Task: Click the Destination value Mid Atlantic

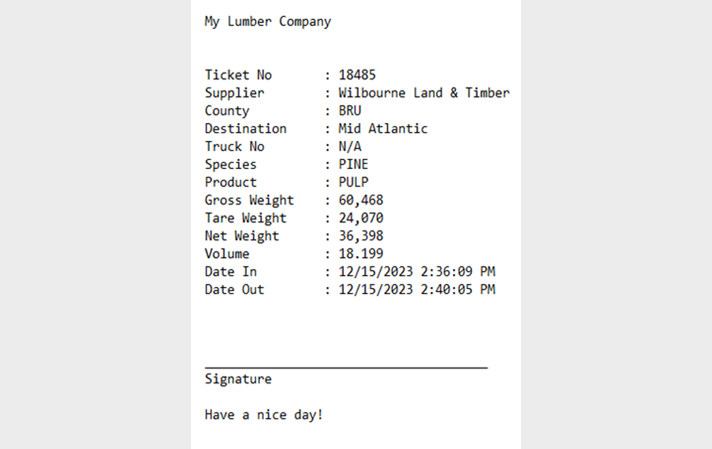Action: (x=383, y=128)
